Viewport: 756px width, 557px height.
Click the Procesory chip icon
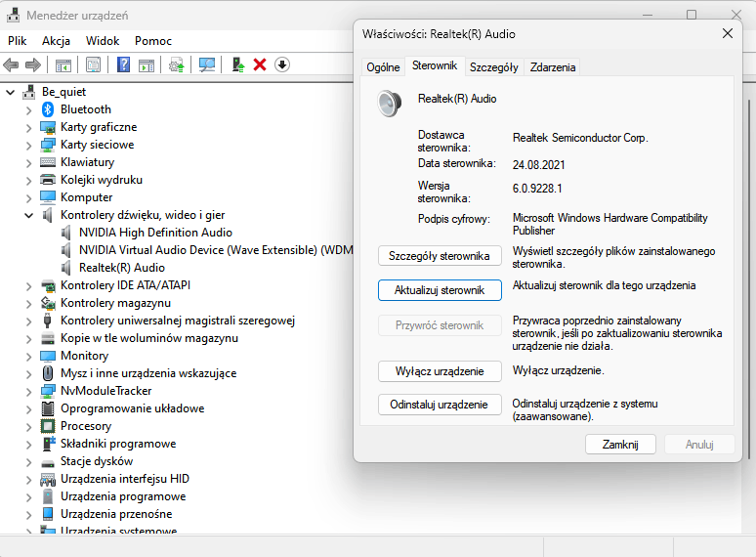pyautogui.click(x=48, y=426)
